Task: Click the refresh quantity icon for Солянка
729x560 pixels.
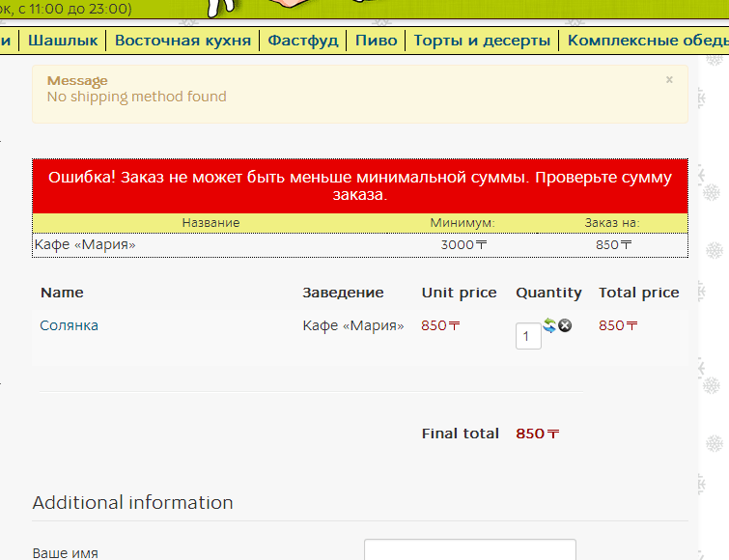Action: point(549,325)
